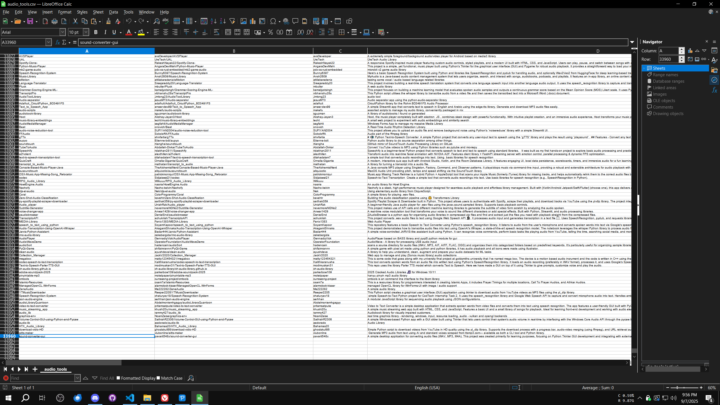Click the Find All button

(x=107, y=378)
